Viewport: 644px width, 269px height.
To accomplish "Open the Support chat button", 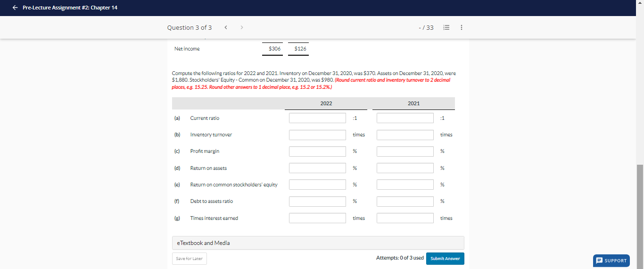I will click(611, 261).
